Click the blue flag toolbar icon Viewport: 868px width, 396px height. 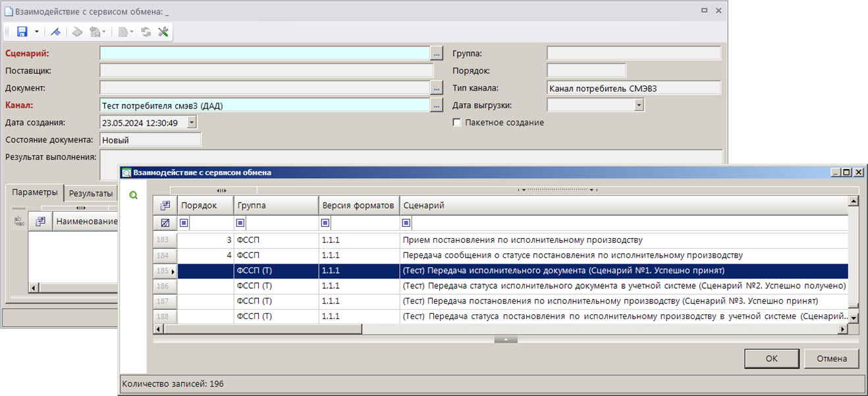point(56,32)
